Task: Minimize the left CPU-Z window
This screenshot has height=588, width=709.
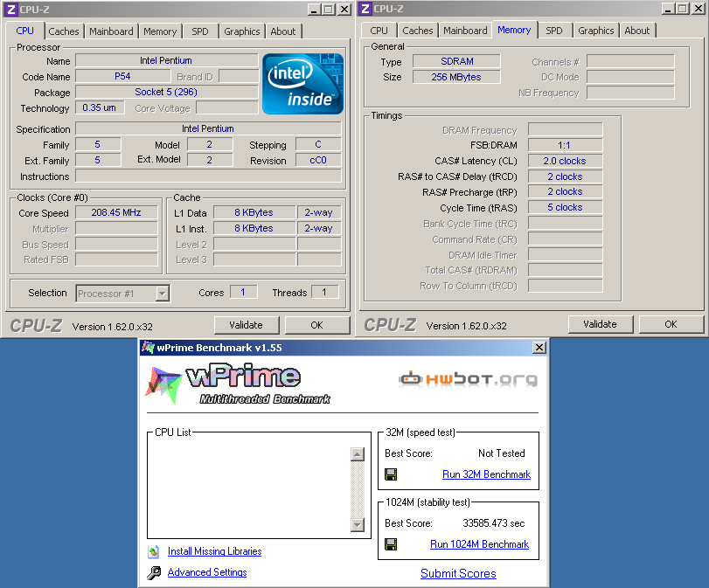Action: click(x=314, y=9)
